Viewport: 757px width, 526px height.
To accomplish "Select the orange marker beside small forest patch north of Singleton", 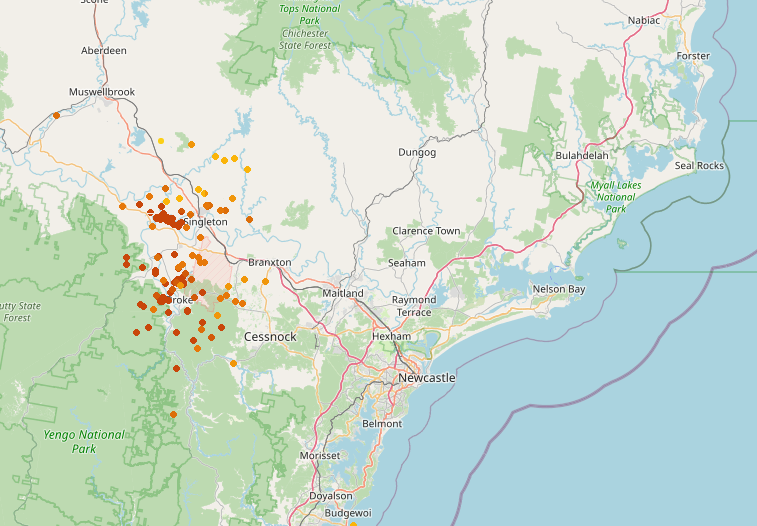I will pyautogui.click(x=192, y=144).
